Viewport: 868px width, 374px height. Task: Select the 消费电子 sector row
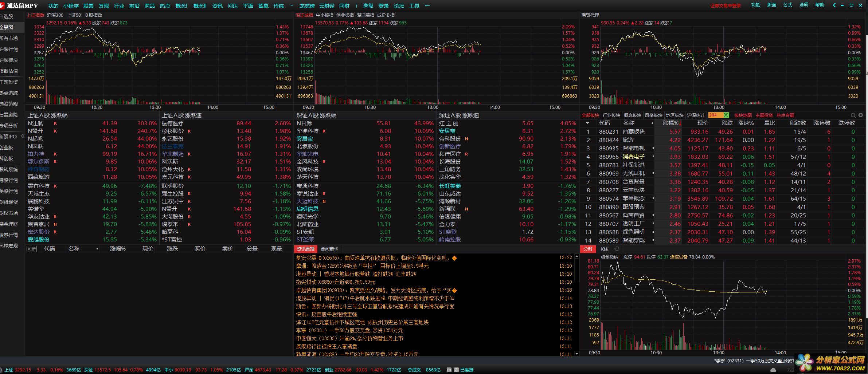tap(723, 157)
